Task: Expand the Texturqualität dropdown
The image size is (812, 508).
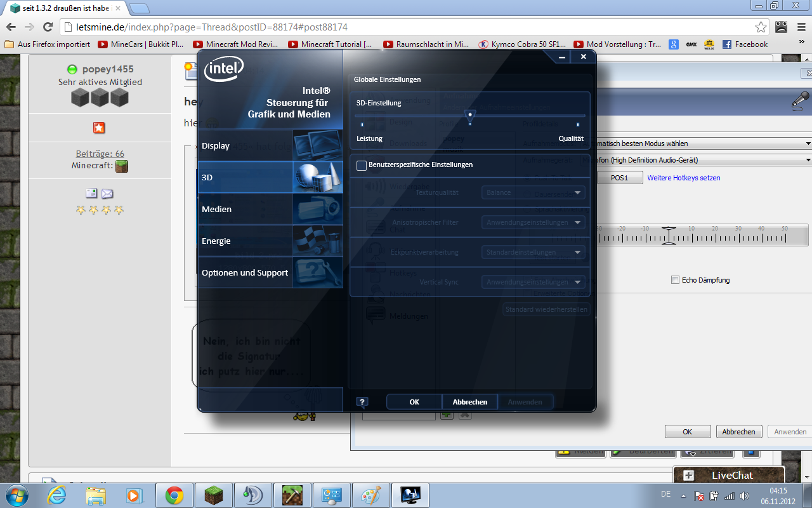Action: click(x=533, y=192)
